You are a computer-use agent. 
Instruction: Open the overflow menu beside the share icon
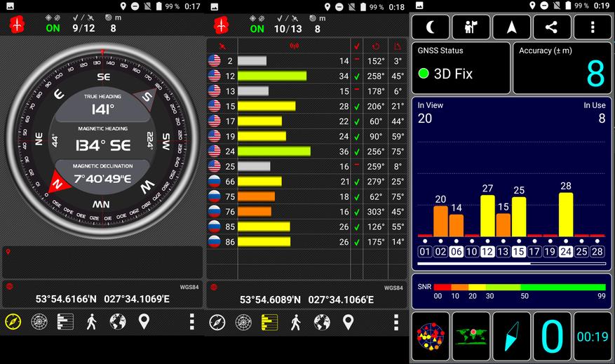pos(593,27)
